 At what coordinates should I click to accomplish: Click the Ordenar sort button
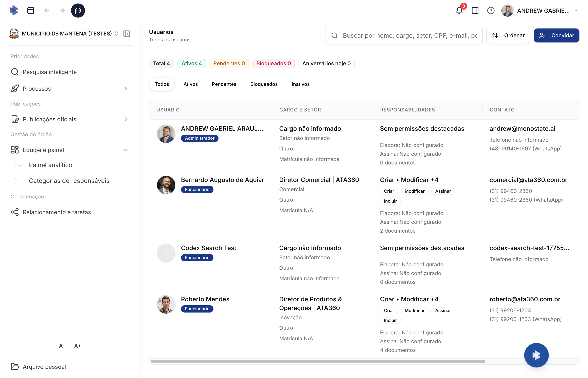[x=508, y=36]
